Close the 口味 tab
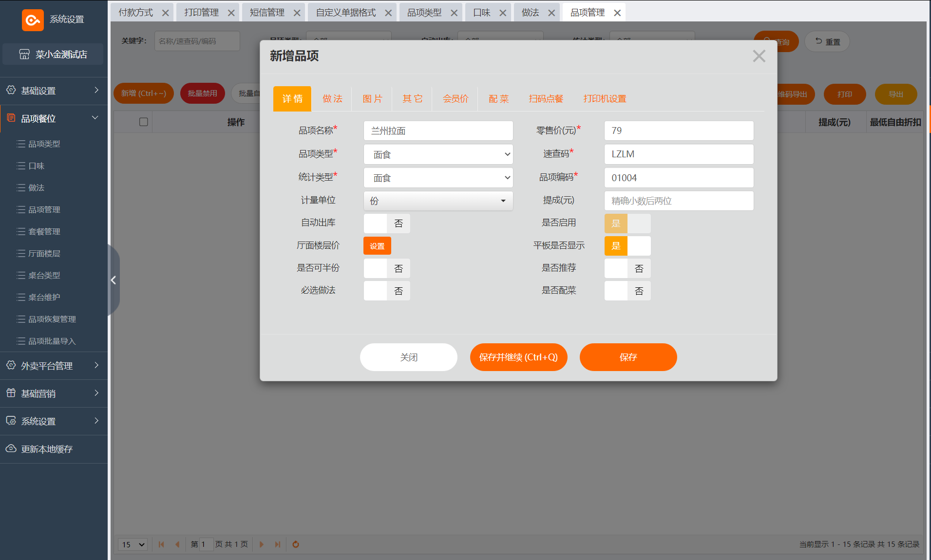The image size is (931, 560). pos(503,13)
